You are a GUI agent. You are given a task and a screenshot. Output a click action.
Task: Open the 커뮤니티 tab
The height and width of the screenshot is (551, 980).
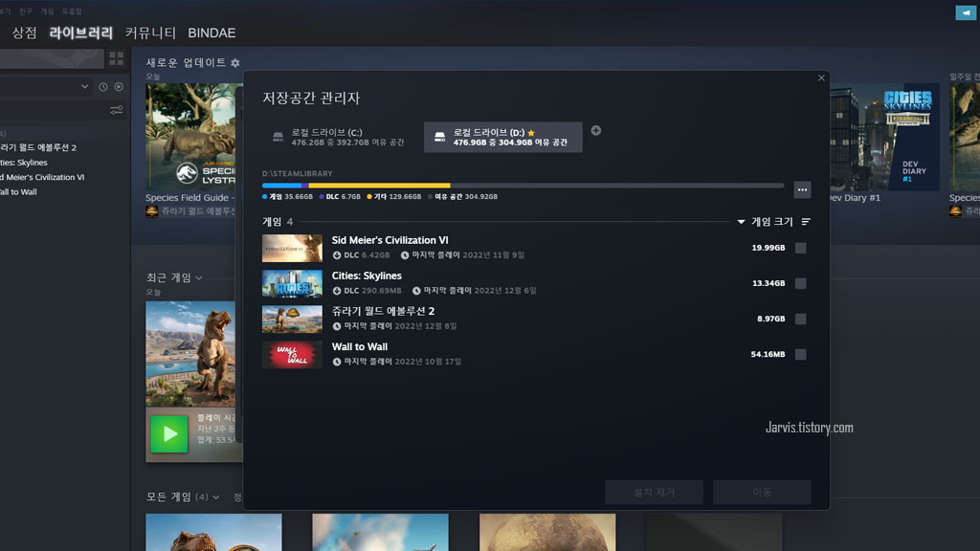point(150,33)
